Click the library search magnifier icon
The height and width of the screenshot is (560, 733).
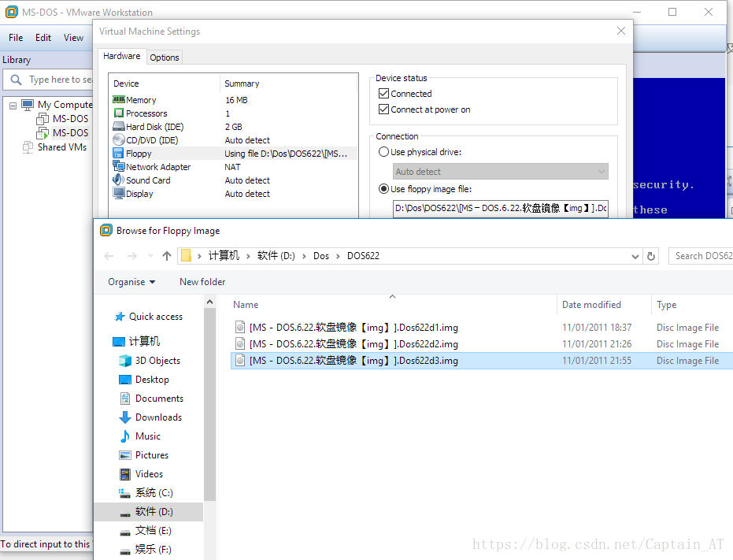[x=16, y=80]
